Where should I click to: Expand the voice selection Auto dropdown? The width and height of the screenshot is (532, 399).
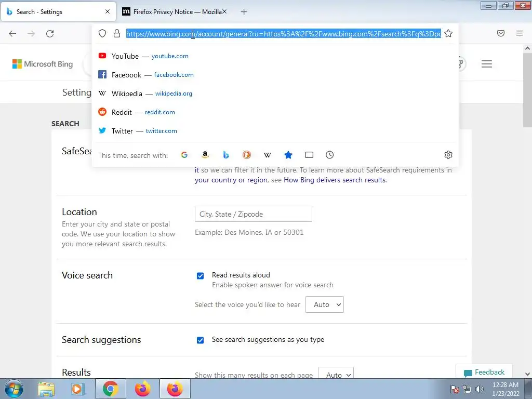(324, 304)
